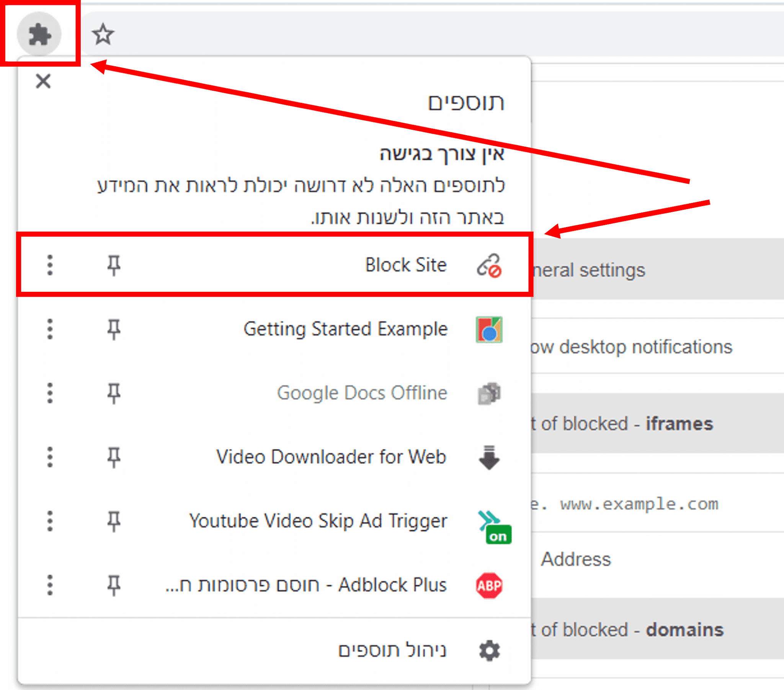Viewport: 784px width, 690px height.
Task: Click the blocked iframes section header
Action: click(x=658, y=423)
